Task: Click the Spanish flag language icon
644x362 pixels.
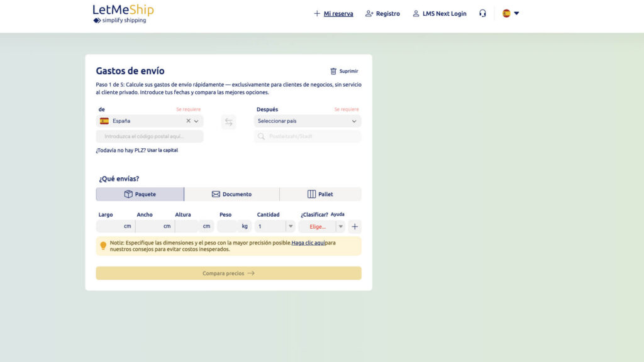Action: point(506,14)
